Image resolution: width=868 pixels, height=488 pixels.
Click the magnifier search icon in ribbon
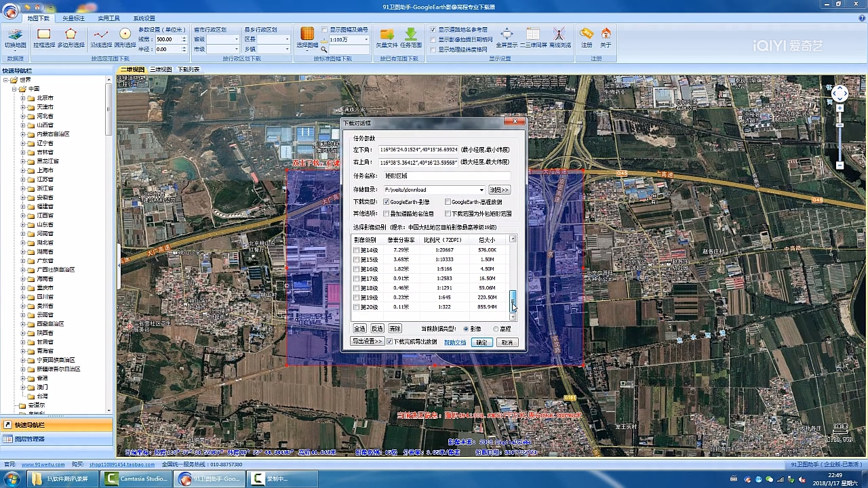324,49
